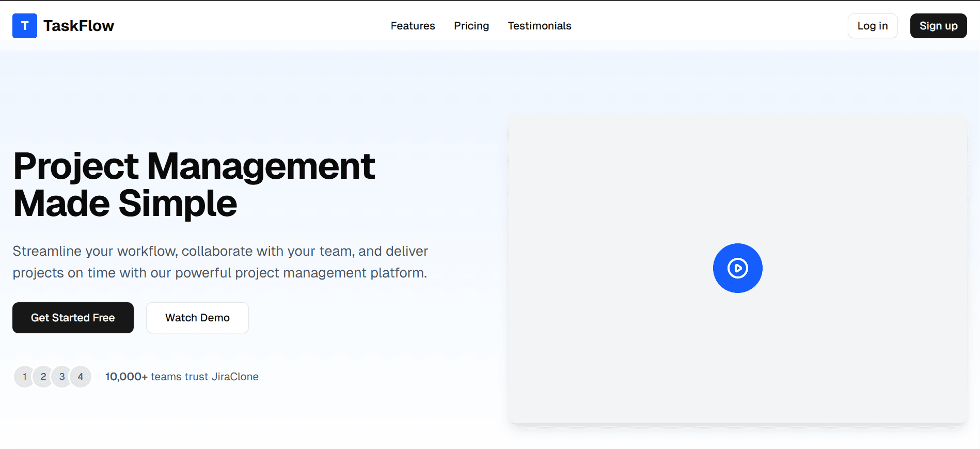Select avatar circle number 1
The height and width of the screenshot is (449, 980).
24,377
